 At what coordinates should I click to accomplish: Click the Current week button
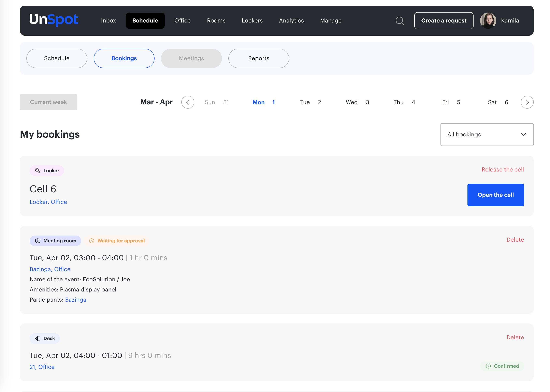pos(48,102)
